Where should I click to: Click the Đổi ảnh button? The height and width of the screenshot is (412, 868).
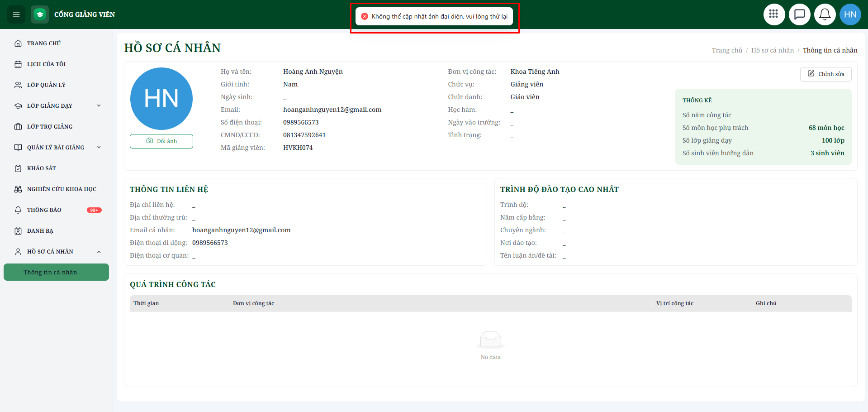[161, 141]
